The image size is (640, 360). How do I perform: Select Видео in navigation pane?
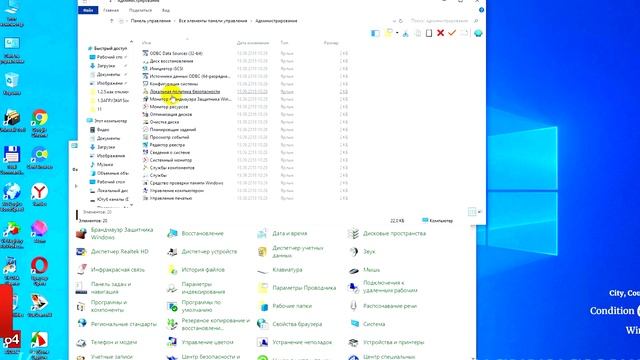pyautogui.click(x=103, y=130)
